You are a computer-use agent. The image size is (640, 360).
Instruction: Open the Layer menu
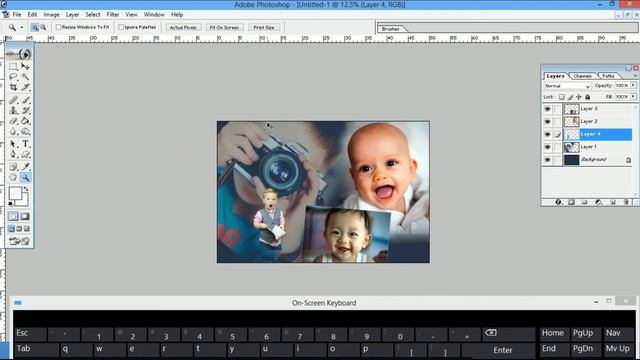(72, 15)
